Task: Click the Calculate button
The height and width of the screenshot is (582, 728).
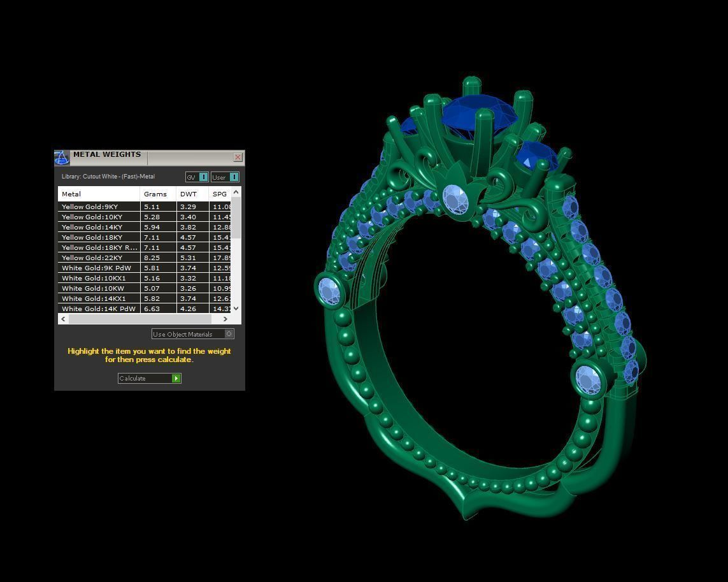Action: click(150, 379)
